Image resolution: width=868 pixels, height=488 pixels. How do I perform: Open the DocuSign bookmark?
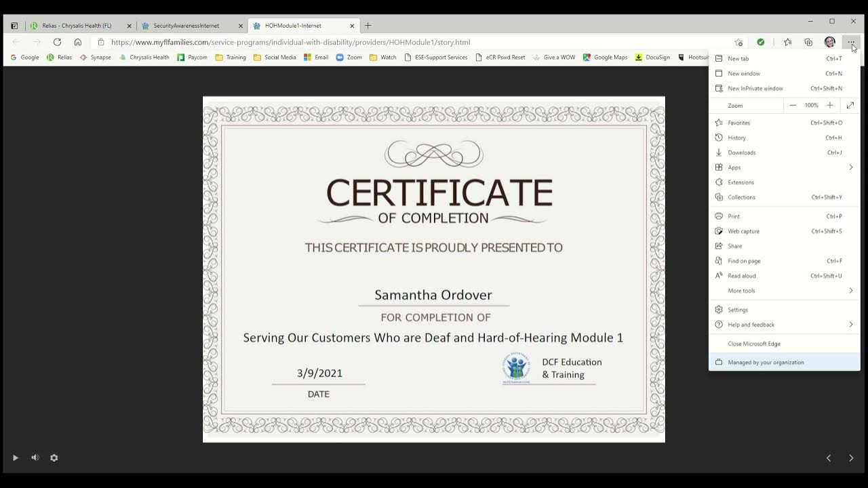652,58
